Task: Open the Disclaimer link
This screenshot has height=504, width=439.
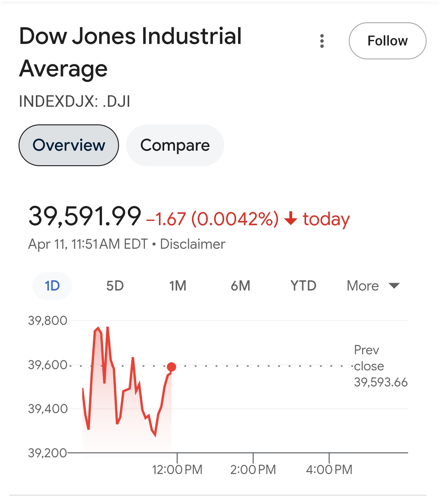Action: pyautogui.click(x=193, y=244)
